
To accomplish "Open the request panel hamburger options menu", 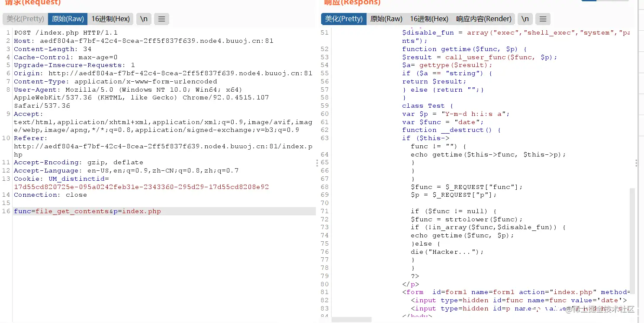I will click(x=161, y=19).
